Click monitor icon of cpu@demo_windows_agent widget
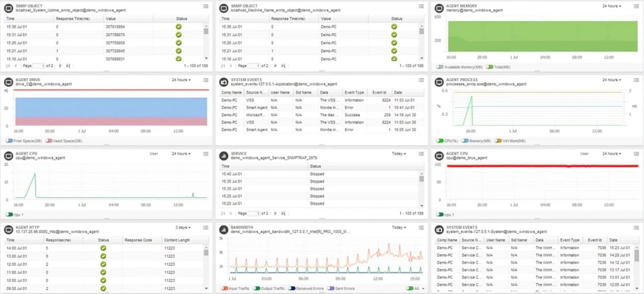Image resolution: width=644 pixels, height=294 pixels. [x=8, y=156]
